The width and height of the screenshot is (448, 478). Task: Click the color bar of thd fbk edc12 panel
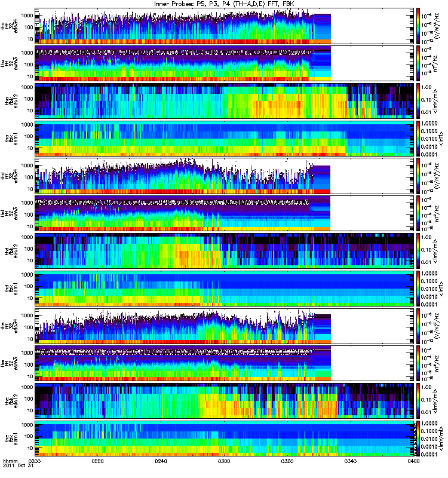click(x=418, y=250)
